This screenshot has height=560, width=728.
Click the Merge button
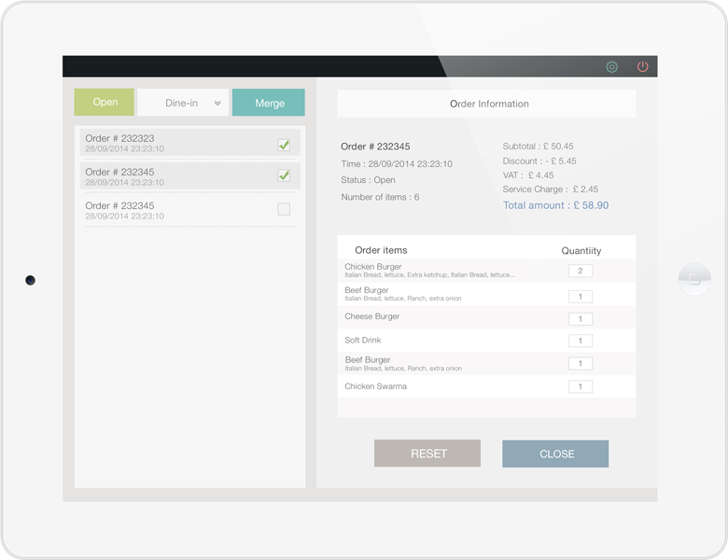(x=269, y=103)
